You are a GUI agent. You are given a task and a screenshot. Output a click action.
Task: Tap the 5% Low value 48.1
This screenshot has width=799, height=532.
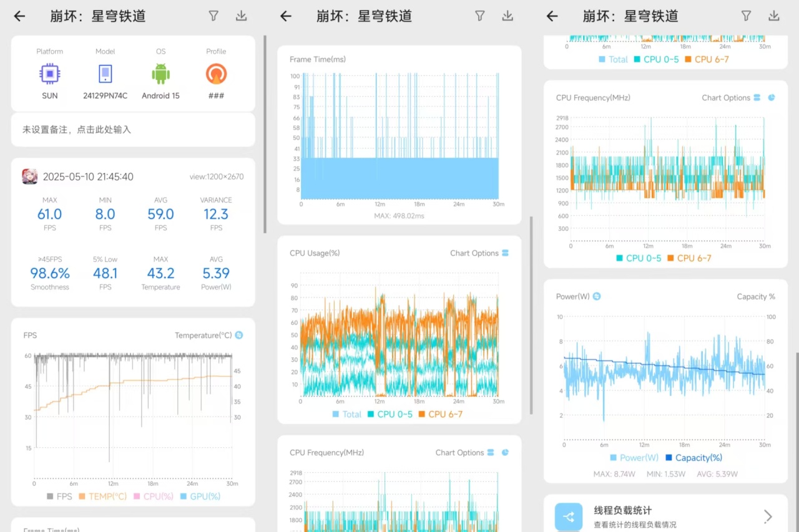click(x=105, y=274)
